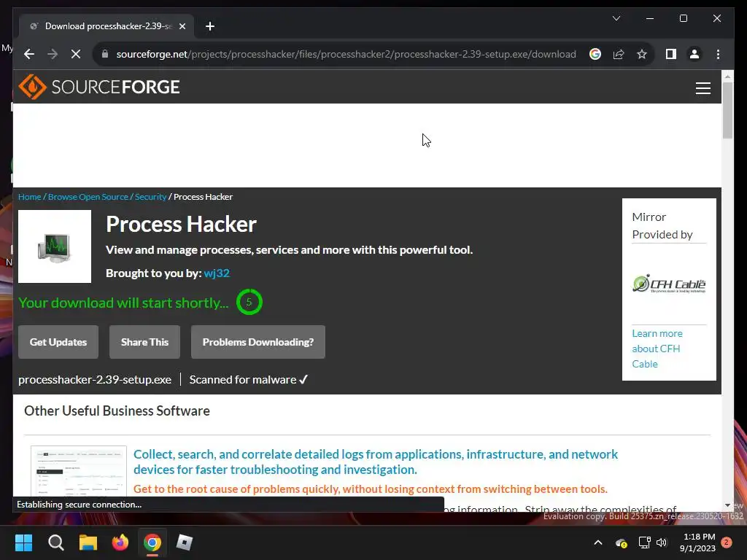Open Chrome's three-dot menu
The height and width of the screenshot is (560, 747).
click(718, 54)
